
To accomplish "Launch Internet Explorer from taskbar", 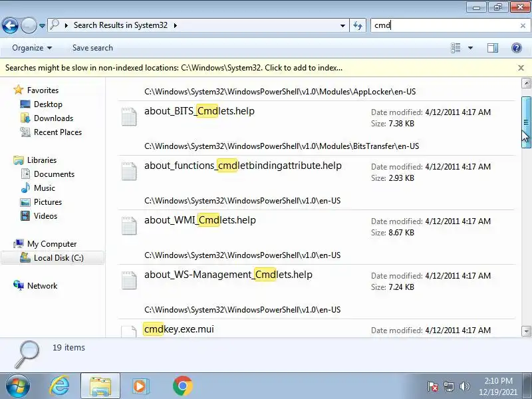I will 59,386.
